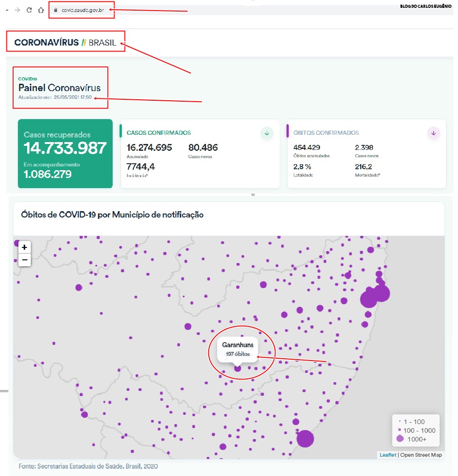Click the browser forward arrow
The width and height of the screenshot is (458, 476).
click(x=17, y=10)
